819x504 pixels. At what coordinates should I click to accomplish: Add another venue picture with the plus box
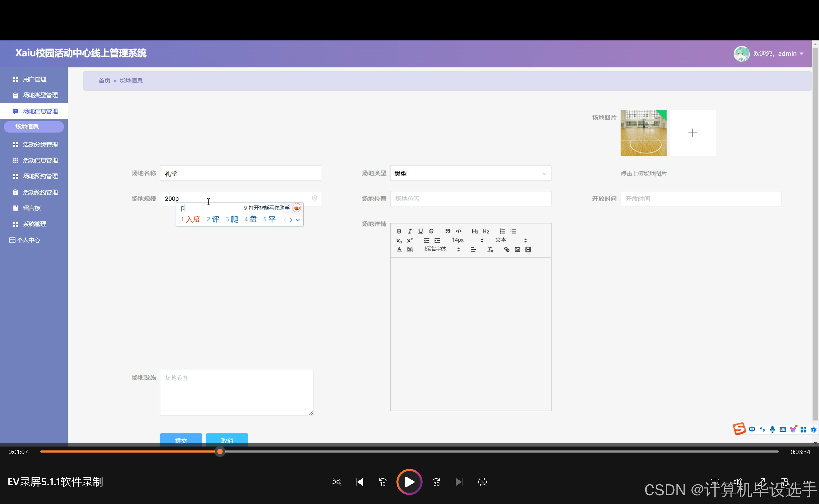pos(693,133)
